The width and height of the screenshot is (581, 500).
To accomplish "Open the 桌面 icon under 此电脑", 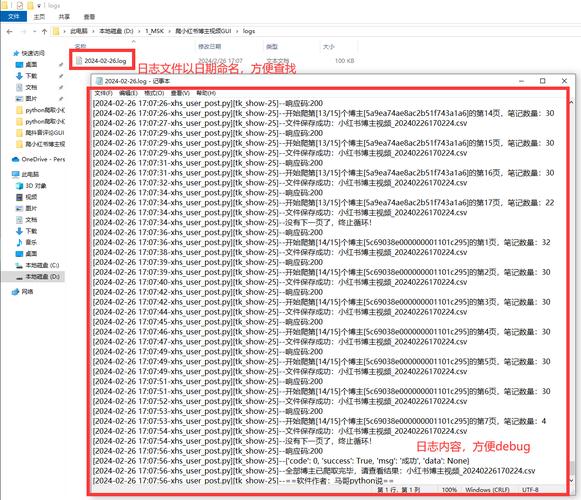I will tap(20, 254).
